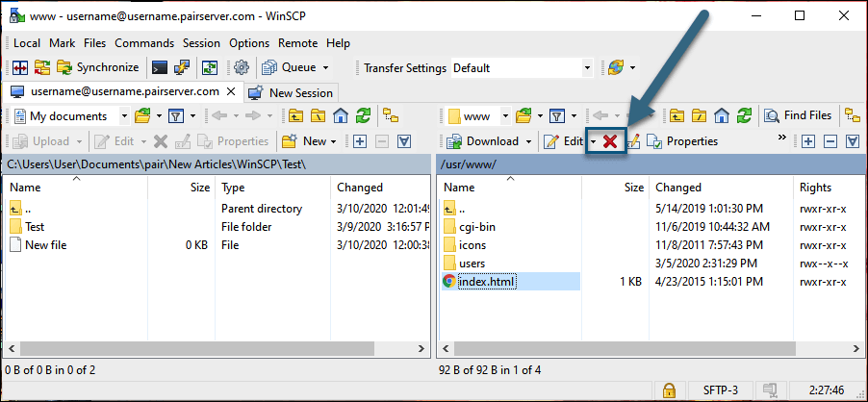Go to local home directory icon
The height and width of the screenshot is (402, 868).
click(341, 116)
